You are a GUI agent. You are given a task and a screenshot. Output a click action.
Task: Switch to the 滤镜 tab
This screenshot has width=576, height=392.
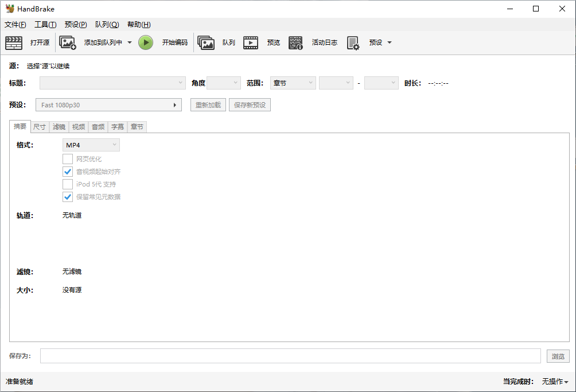pos(59,127)
